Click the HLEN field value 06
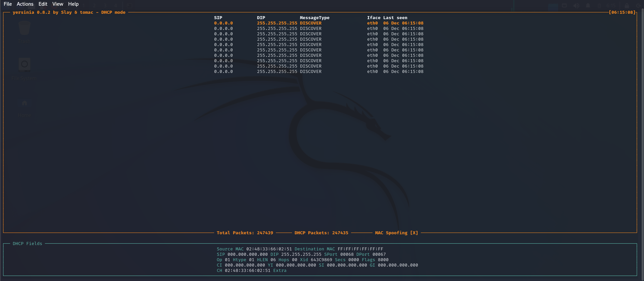The height and width of the screenshot is (281, 644). [273, 260]
